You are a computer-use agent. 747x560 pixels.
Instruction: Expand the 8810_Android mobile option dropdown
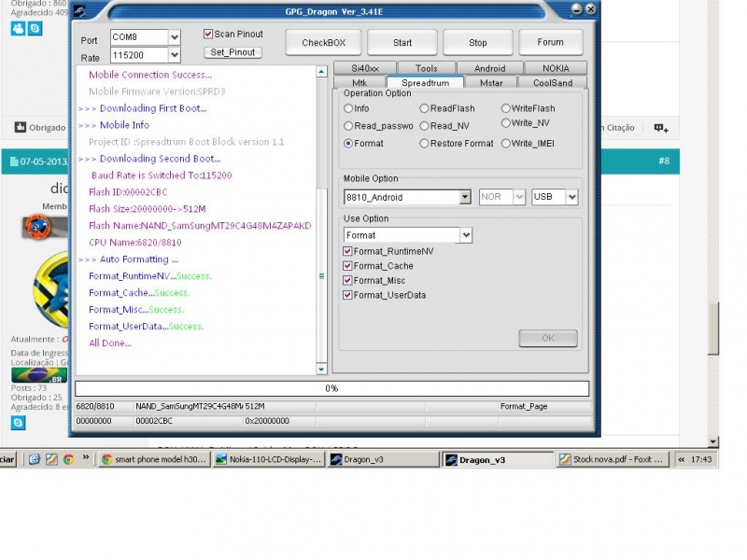(x=465, y=197)
